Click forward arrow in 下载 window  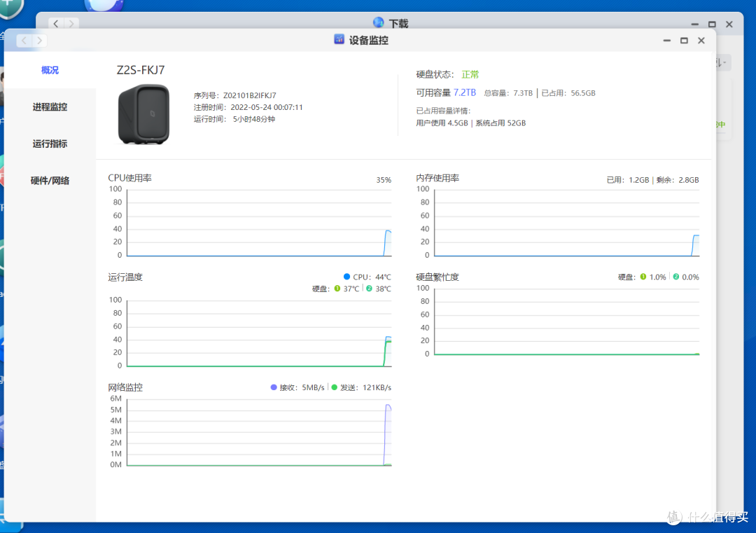[71, 23]
